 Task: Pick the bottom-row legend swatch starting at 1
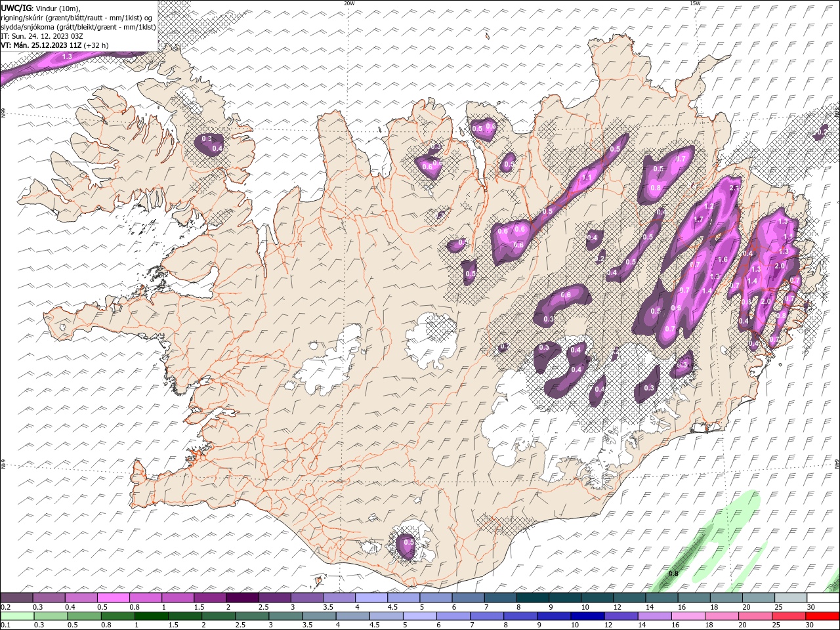pos(151,616)
